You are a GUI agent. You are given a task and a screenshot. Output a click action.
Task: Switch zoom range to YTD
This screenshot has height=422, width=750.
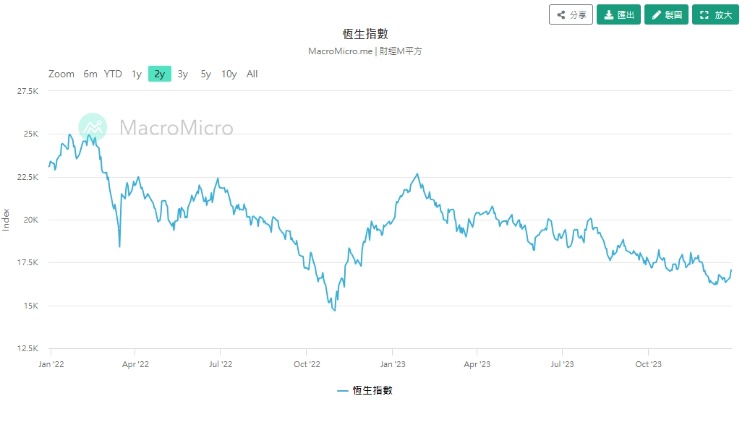(113, 74)
